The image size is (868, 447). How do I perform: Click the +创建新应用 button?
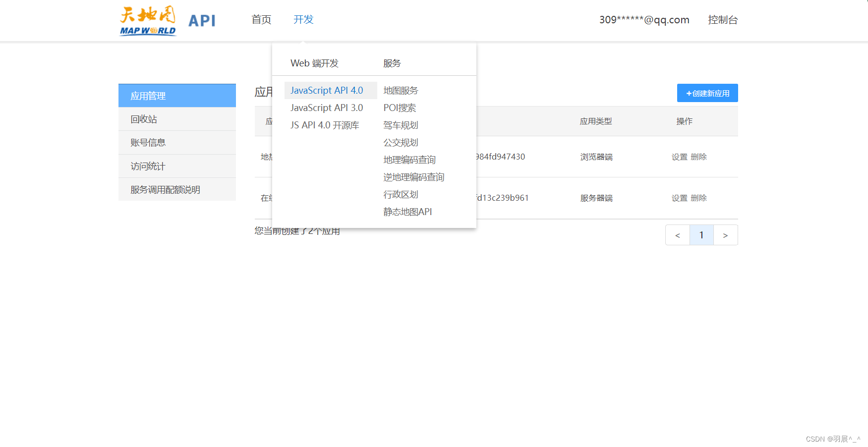coord(707,93)
